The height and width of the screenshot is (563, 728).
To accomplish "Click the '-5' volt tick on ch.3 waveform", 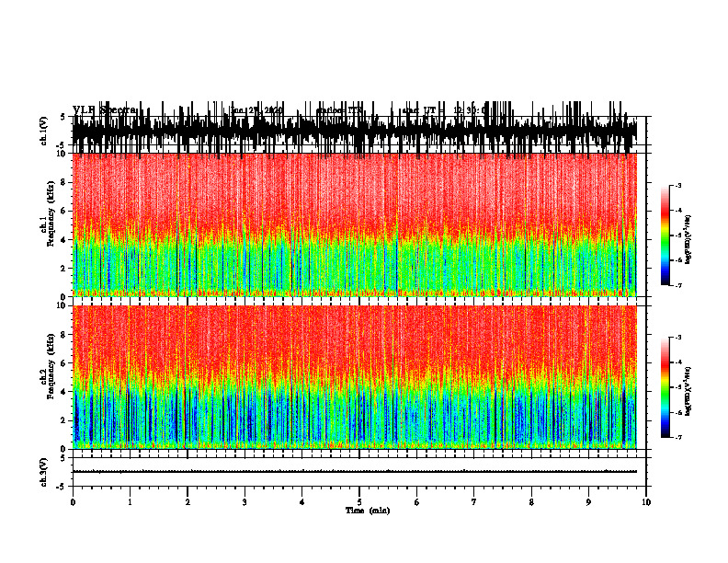I will 62,487.
